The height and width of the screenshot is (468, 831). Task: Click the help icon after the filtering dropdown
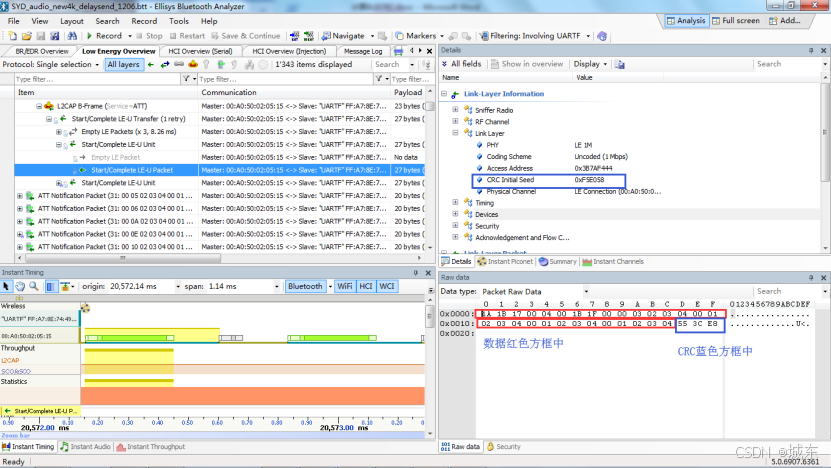click(x=602, y=36)
